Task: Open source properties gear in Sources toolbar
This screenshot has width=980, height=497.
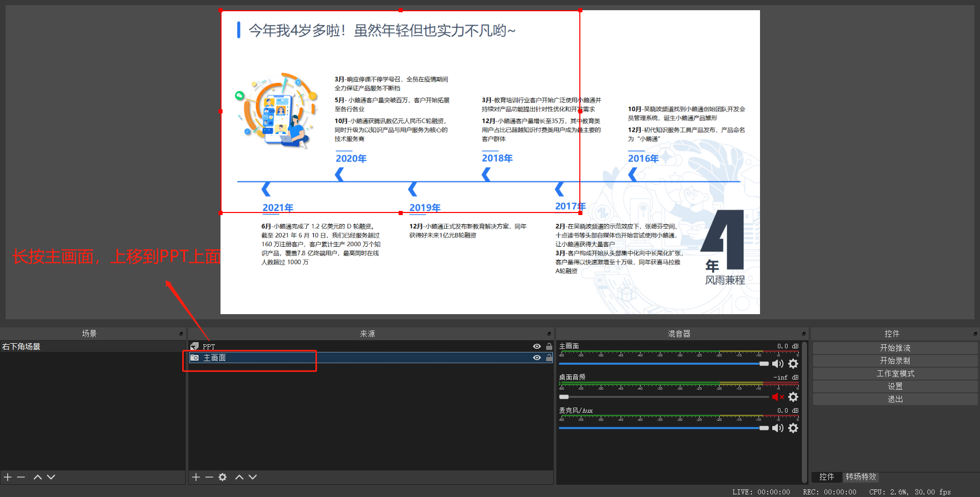Action: [x=223, y=477]
